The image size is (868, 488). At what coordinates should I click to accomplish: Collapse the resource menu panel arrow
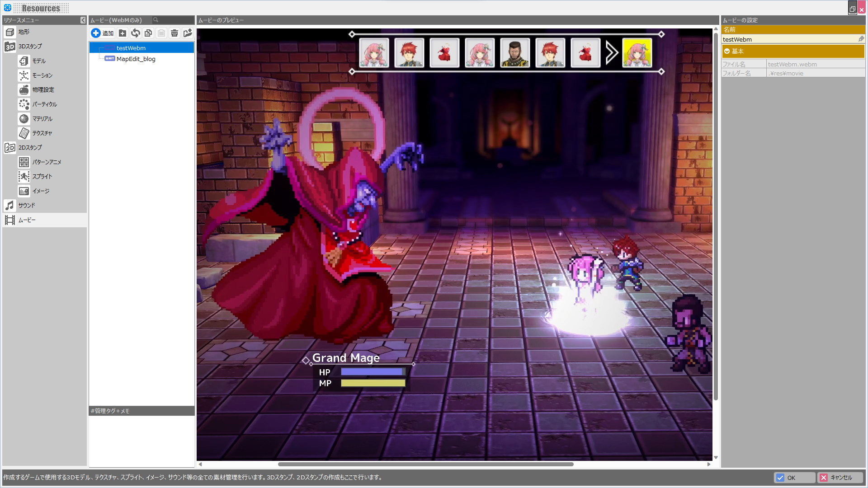pyautogui.click(x=83, y=20)
